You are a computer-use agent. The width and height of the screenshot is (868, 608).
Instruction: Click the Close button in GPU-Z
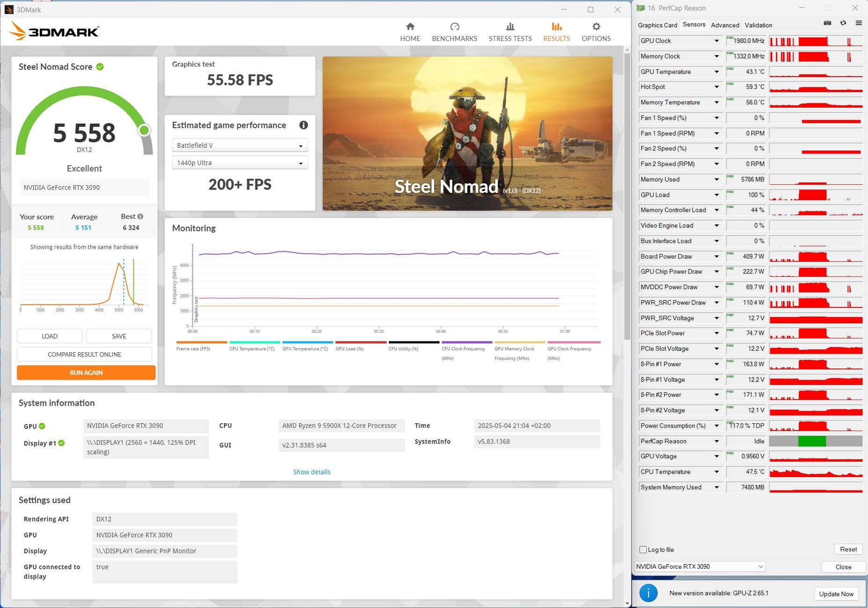click(843, 567)
